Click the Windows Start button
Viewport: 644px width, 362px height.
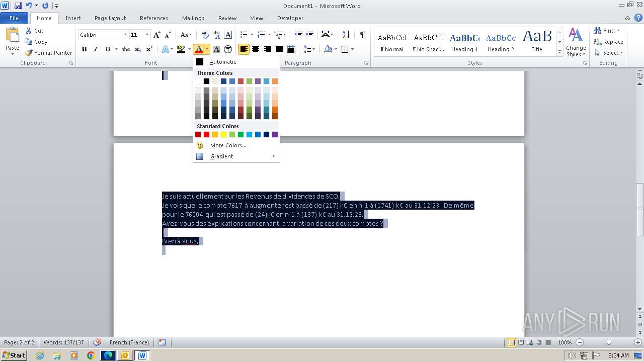point(14,355)
